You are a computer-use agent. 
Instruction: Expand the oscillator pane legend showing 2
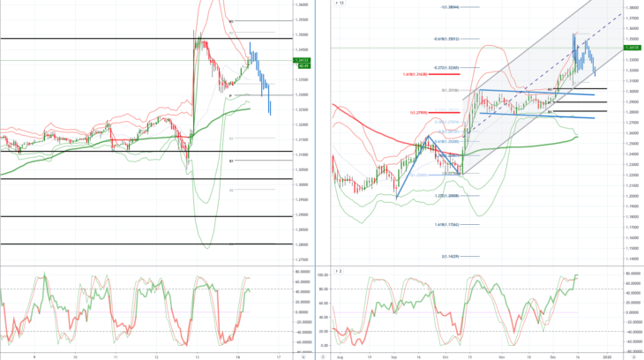[x=339, y=271]
